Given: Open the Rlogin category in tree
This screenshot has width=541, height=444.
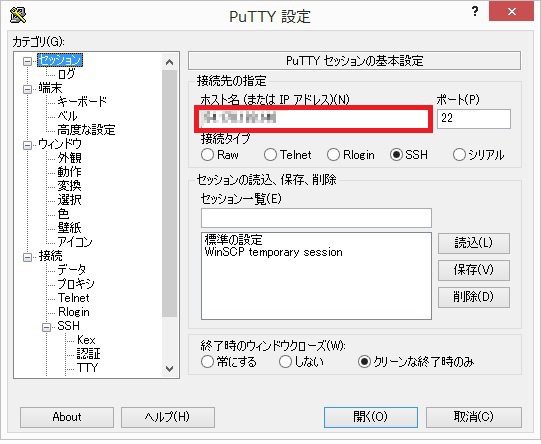Looking at the screenshot, I should pos(74,312).
